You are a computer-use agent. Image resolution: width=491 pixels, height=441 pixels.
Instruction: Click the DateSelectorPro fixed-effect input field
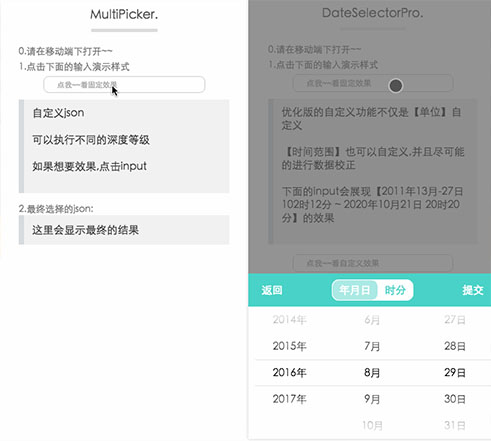coord(373,83)
